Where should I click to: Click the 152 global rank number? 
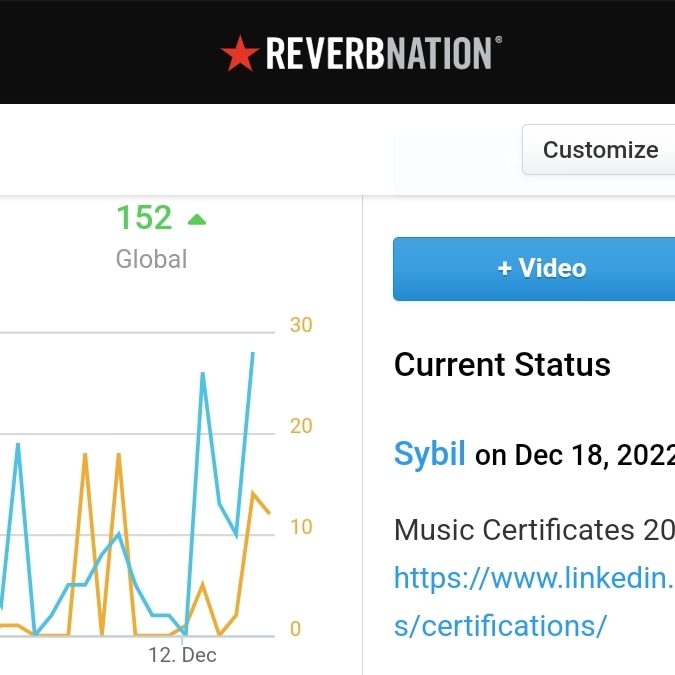pyautogui.click(x=144, y=217)
